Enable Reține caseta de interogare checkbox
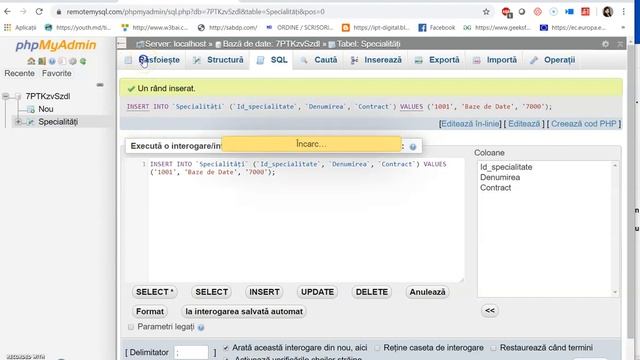This screenshot has height=360, width=640. 378,348
